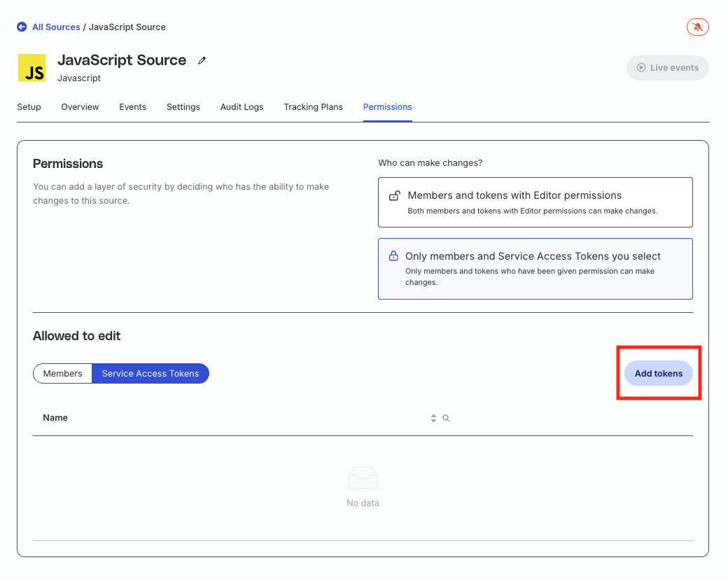Click the empty inbox No data icon

363,478
